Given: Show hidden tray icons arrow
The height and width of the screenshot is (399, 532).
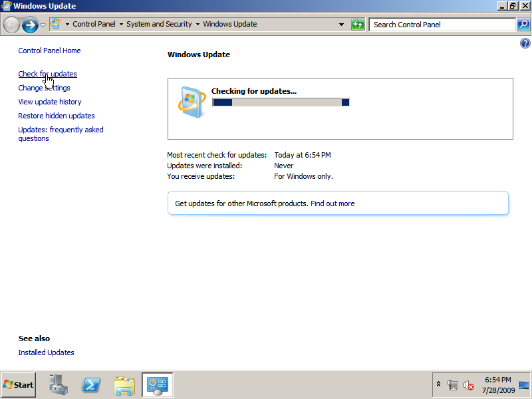Looking at the screenshot, I should pos(438,384).
